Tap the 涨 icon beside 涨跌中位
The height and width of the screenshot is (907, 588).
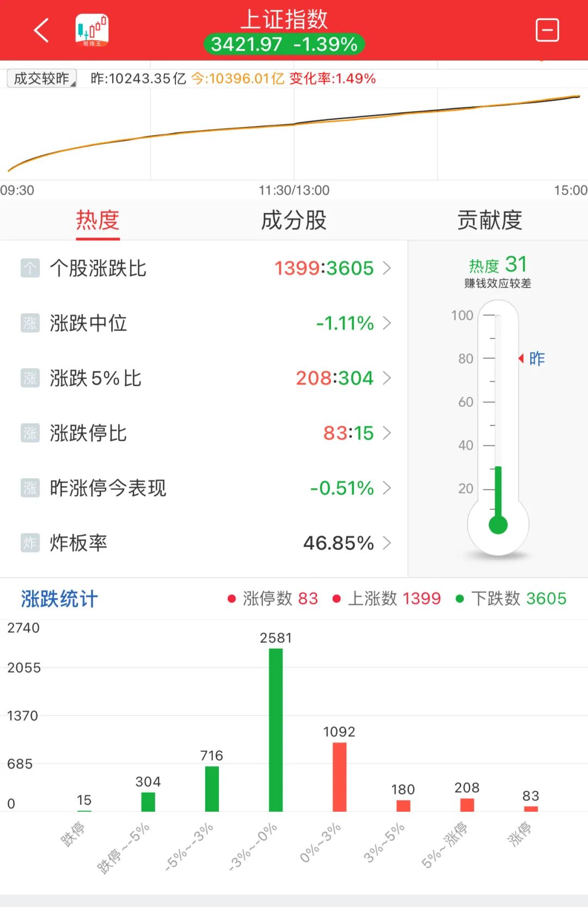(x=30, y=323)
